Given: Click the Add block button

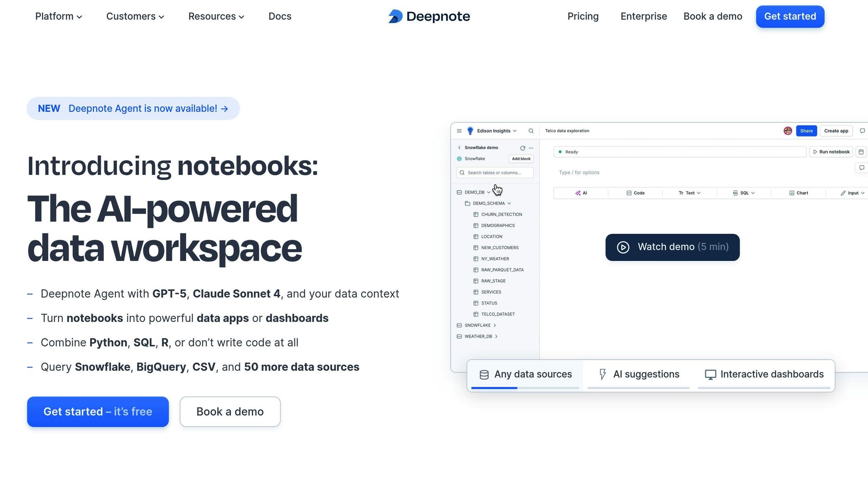Looking at the screenshot, I should [521, 159].
